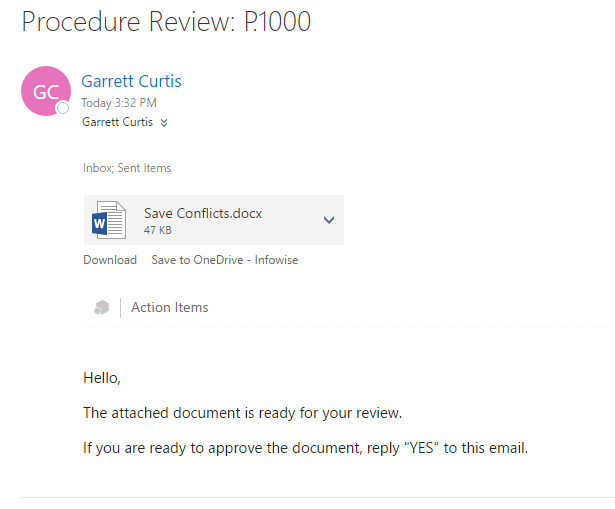This screenshot has height=509, width=615.
Task: Click the reply "YES" approval sentence
Action: 306,448
